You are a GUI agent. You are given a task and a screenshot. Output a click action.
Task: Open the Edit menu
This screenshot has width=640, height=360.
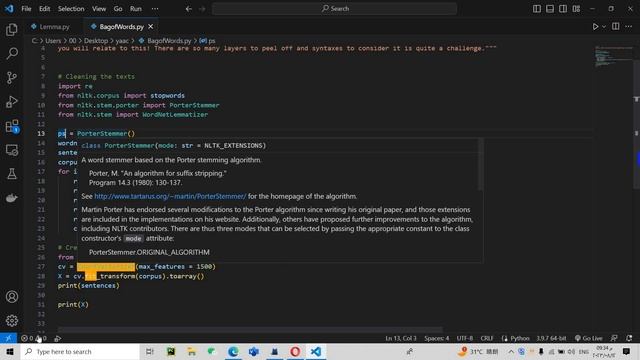coord(44,9)
